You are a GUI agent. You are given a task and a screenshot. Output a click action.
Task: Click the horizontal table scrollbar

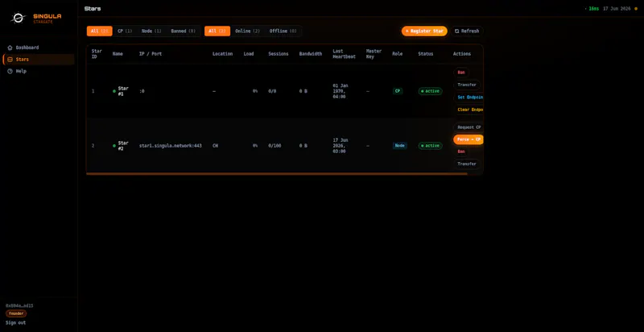277,174
